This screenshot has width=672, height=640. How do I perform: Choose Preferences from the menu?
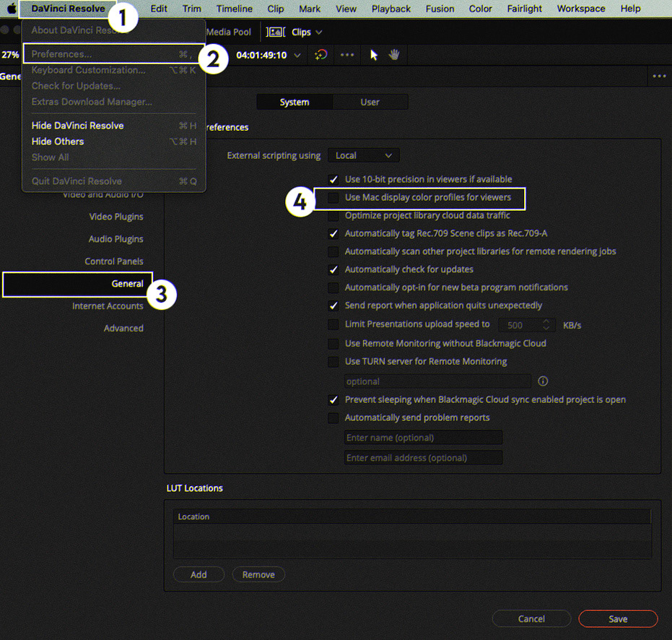113,54
